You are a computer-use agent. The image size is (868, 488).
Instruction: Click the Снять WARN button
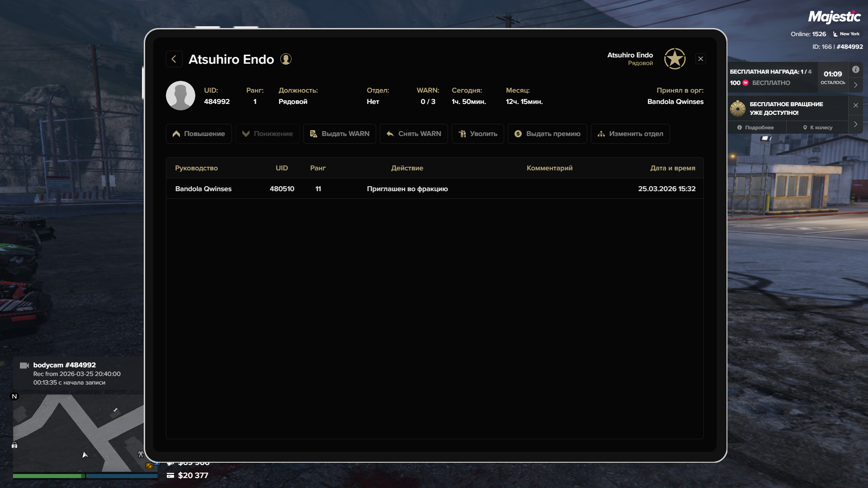[x=414, y=134]
